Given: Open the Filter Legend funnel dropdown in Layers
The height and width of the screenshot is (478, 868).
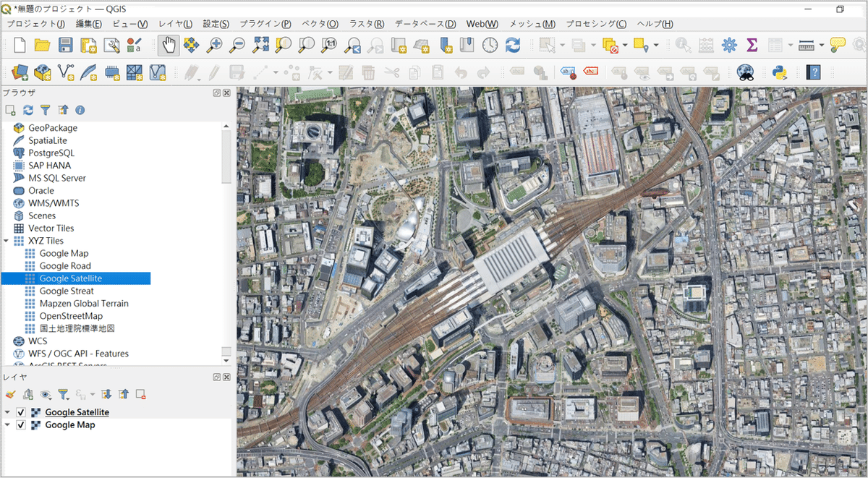Looking at the screenshot, I should [64, 394].
